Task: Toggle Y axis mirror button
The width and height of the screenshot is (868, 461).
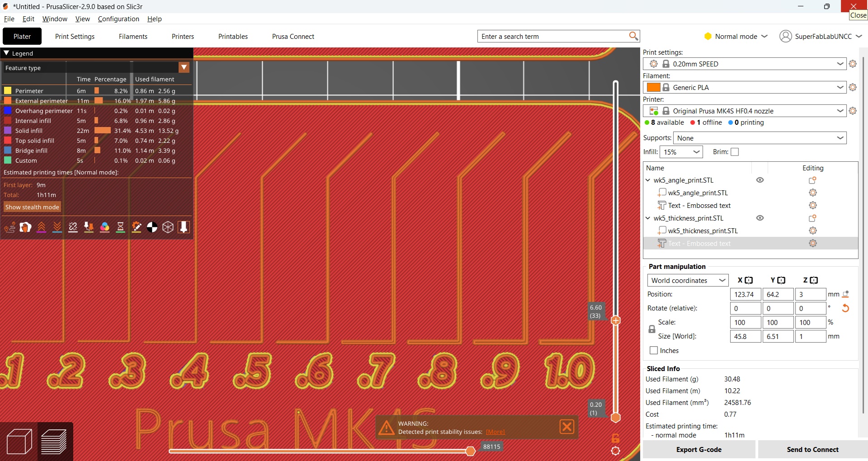Action: tap(781, 280)
